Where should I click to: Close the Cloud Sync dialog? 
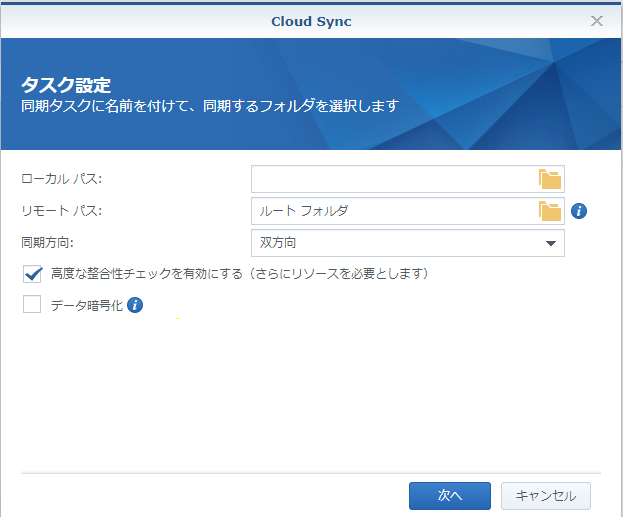pos(596,21)
